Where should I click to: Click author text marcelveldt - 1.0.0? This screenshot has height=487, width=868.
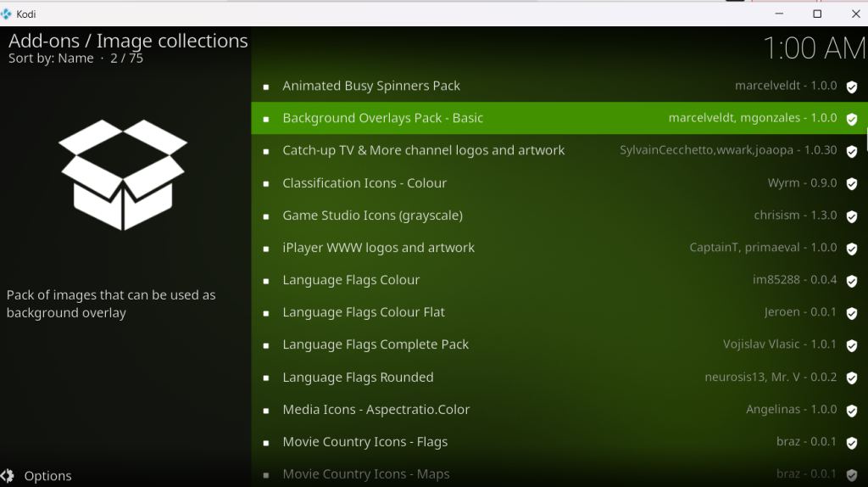coord(786,86)
